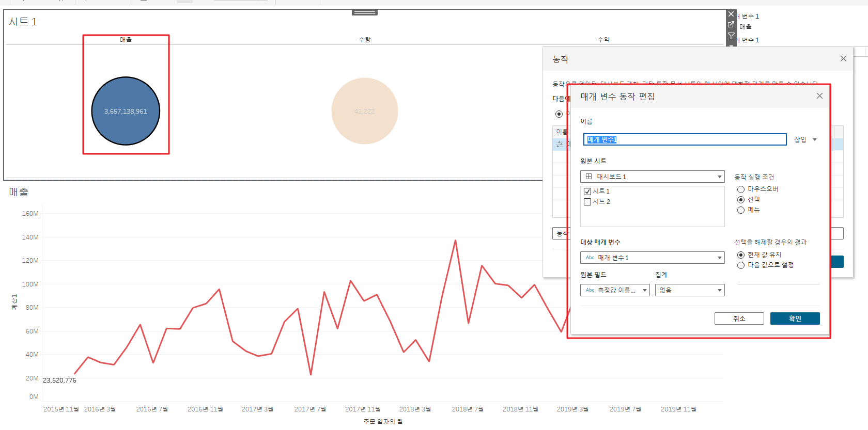868x430 pixels.
Task: Click the 취소 button
Action: click(739, 318)
